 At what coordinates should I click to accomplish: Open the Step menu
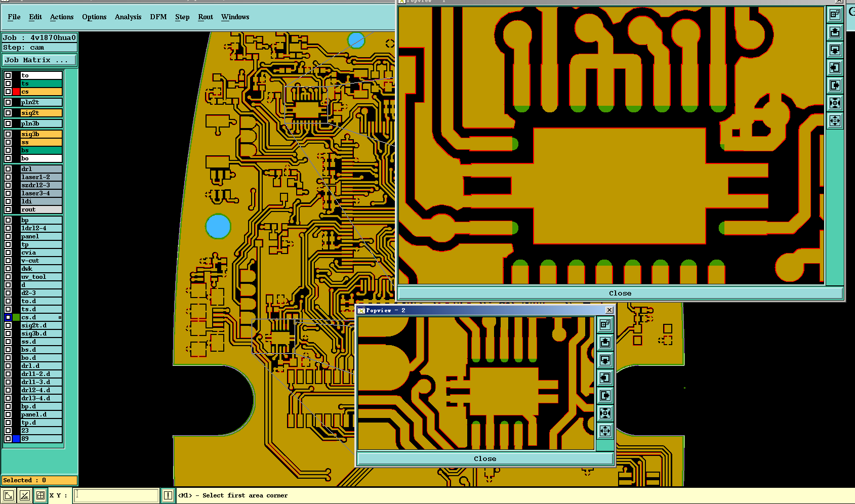[x=182, y=17]
